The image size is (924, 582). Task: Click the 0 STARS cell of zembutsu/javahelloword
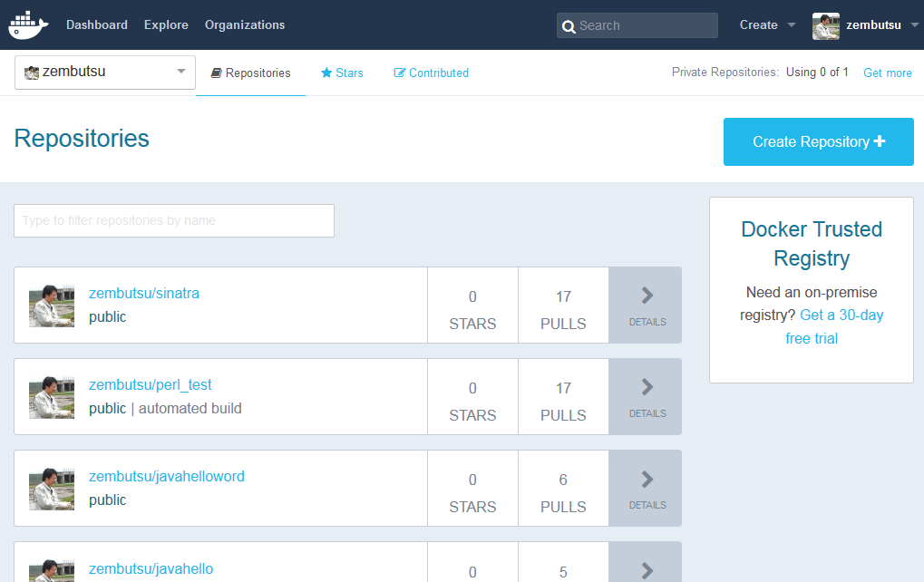click(472, 489)
